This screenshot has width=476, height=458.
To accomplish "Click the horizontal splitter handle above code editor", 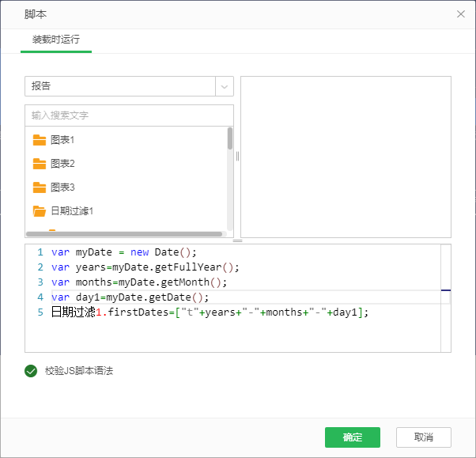I will click(x=237, y=240).
